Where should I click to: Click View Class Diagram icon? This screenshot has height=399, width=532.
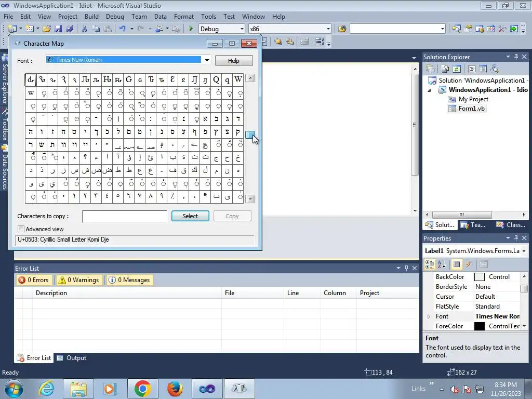[x=495, y=69]
